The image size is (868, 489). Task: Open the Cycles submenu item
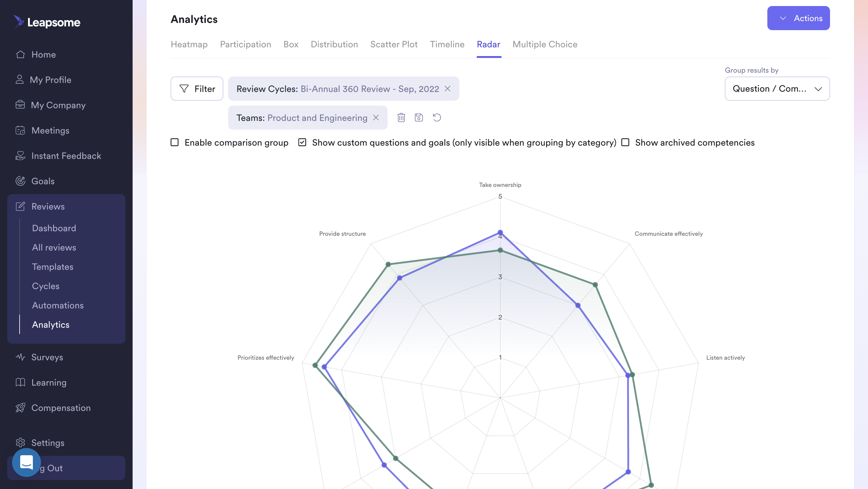[46, 286]
